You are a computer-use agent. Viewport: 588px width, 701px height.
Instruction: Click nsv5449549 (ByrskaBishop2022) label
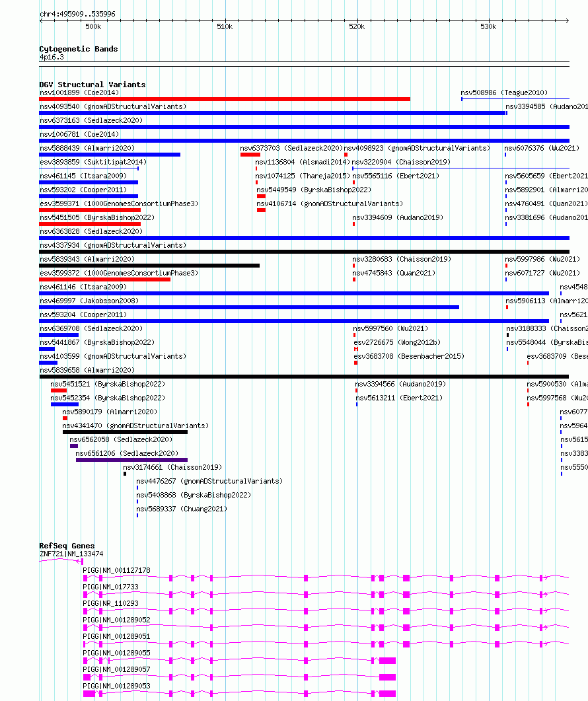[x=314, y=190]
